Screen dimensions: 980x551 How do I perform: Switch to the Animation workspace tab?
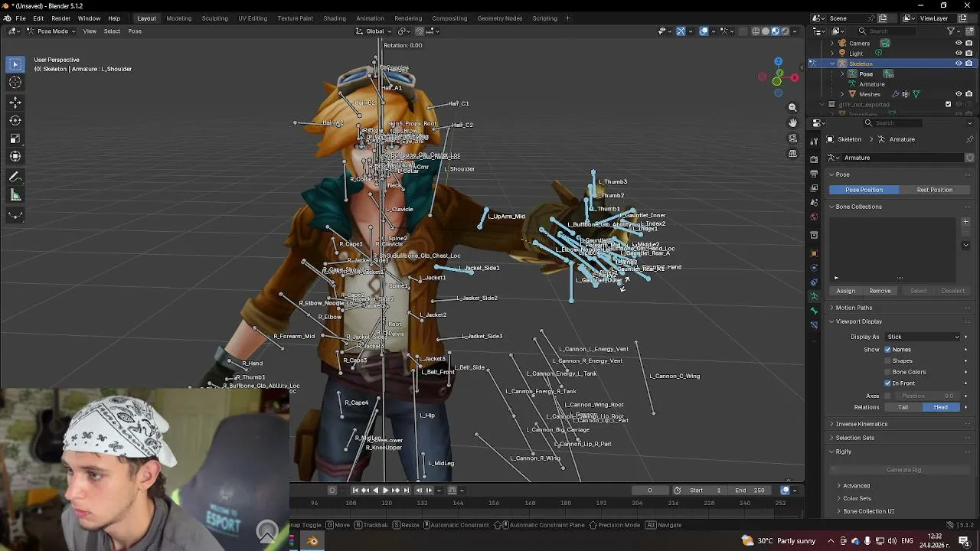(x=370, y=18)
